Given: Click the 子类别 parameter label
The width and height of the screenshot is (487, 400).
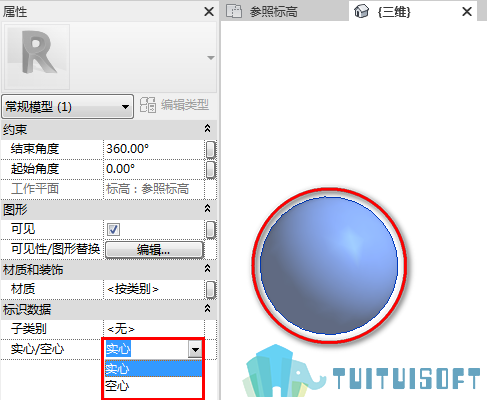Looking at the screenshot, I should click(x=29, y=329).
